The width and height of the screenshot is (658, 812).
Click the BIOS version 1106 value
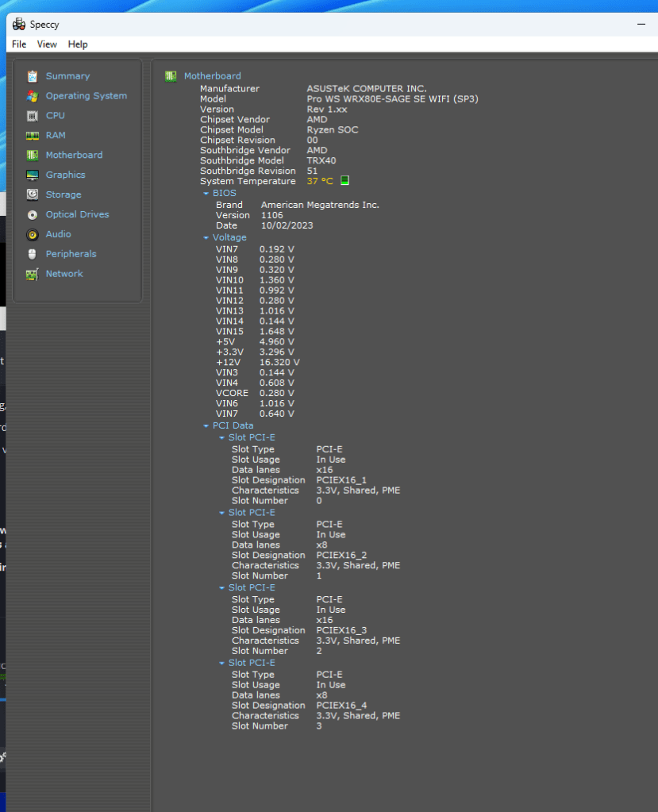[x=271, y=215]
